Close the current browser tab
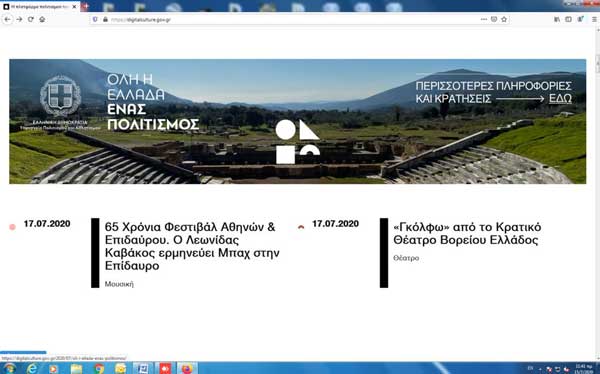The width and height of the screenshot is (600, 374). [x=75, y=7]
